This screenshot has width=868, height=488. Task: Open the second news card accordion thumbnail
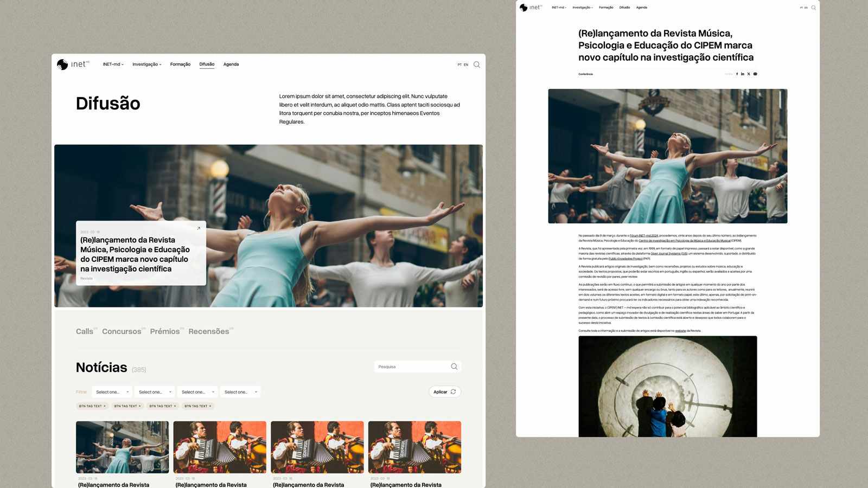[220, 447]
